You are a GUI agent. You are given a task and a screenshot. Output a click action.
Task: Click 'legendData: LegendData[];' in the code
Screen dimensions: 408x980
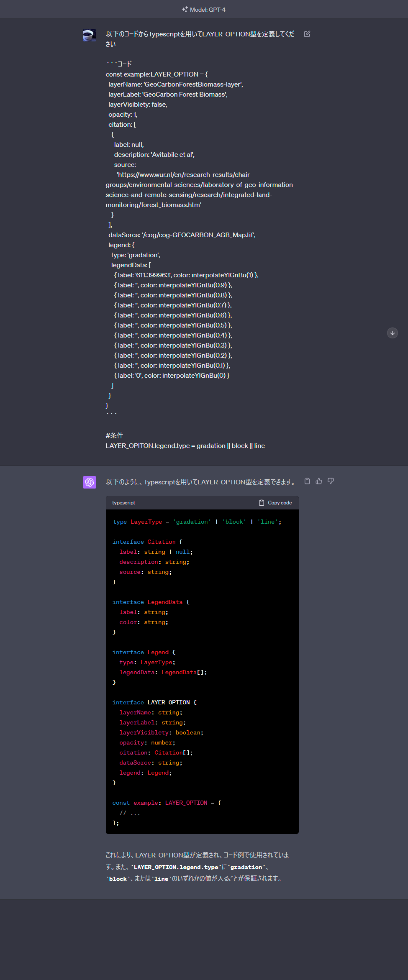tap(163, 673)
